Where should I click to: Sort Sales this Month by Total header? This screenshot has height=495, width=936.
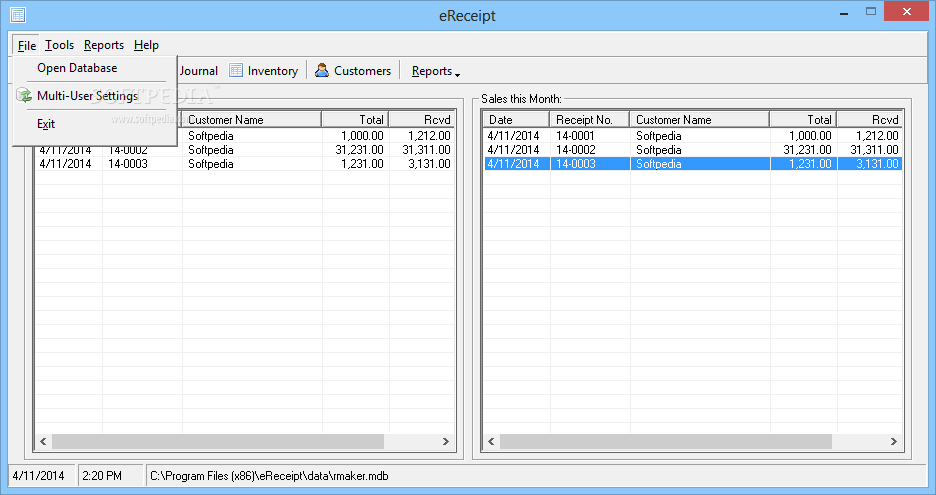point(803,119)
